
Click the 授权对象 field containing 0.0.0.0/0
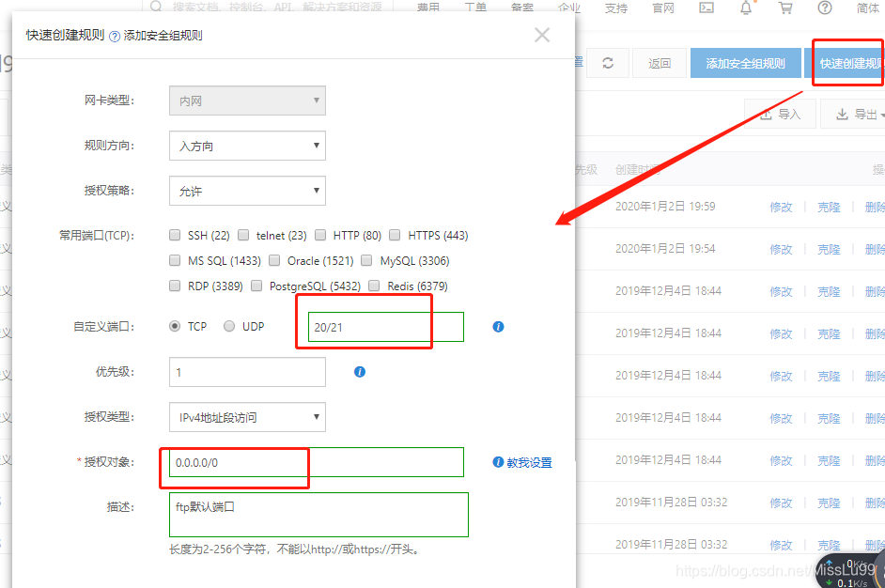pos(317,462)
